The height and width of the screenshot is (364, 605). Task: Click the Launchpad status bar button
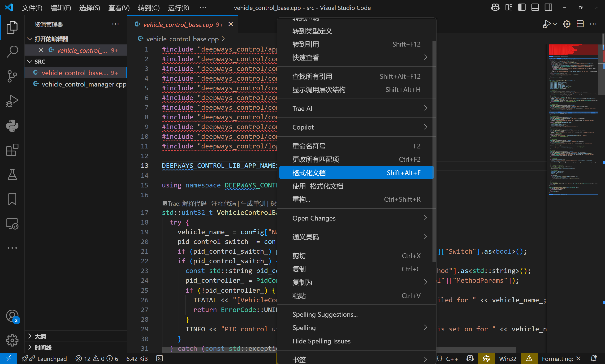pos(52,359)
